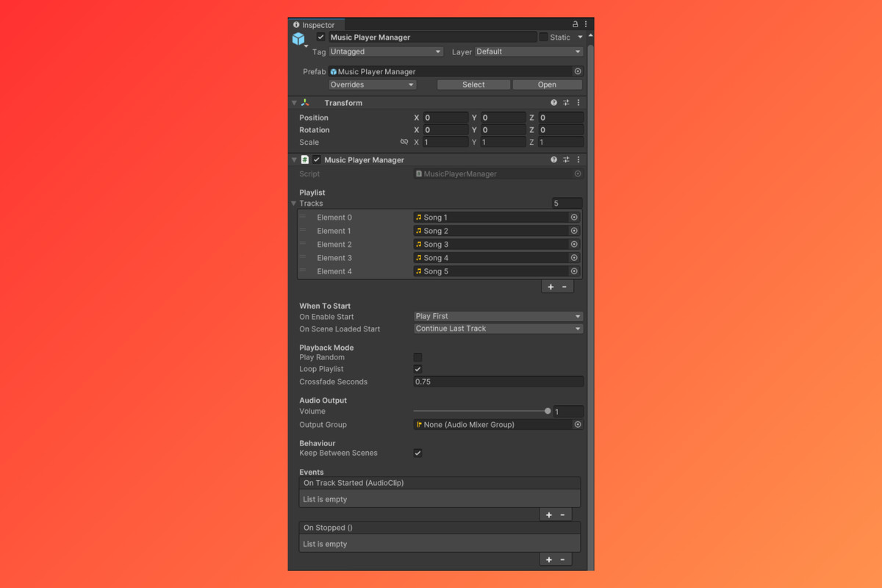Click the Transform presets icon

pos(566,102)
